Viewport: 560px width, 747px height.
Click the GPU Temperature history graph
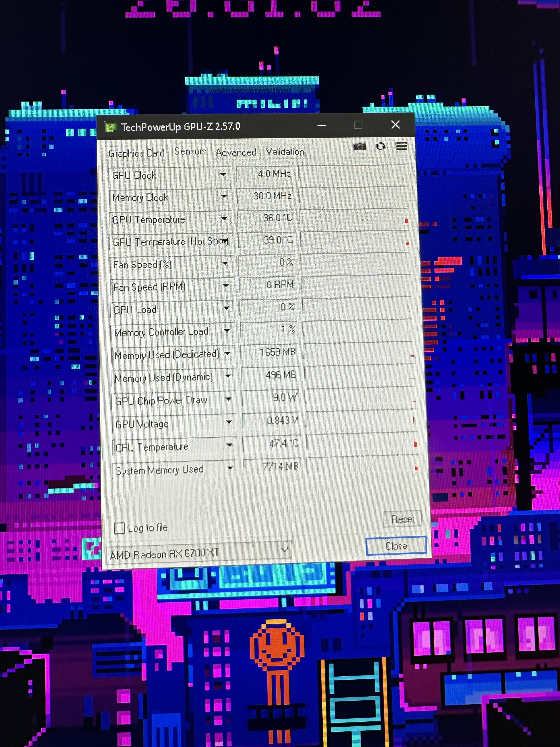[x=354, y=218]
